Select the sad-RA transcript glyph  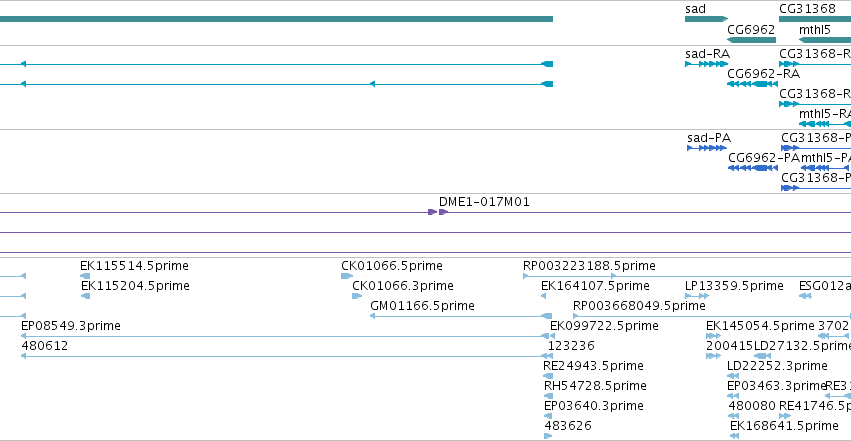tap(706, 64)
